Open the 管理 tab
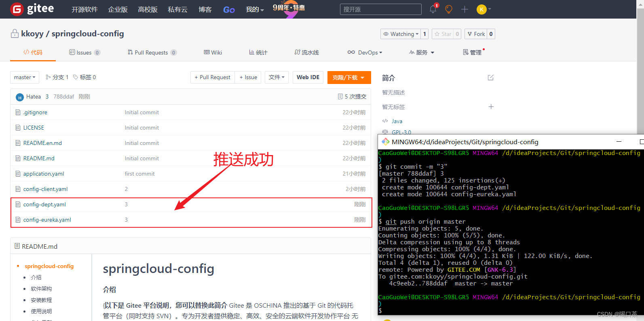This screenshot has width=644, height=321. tap(472, 52)
